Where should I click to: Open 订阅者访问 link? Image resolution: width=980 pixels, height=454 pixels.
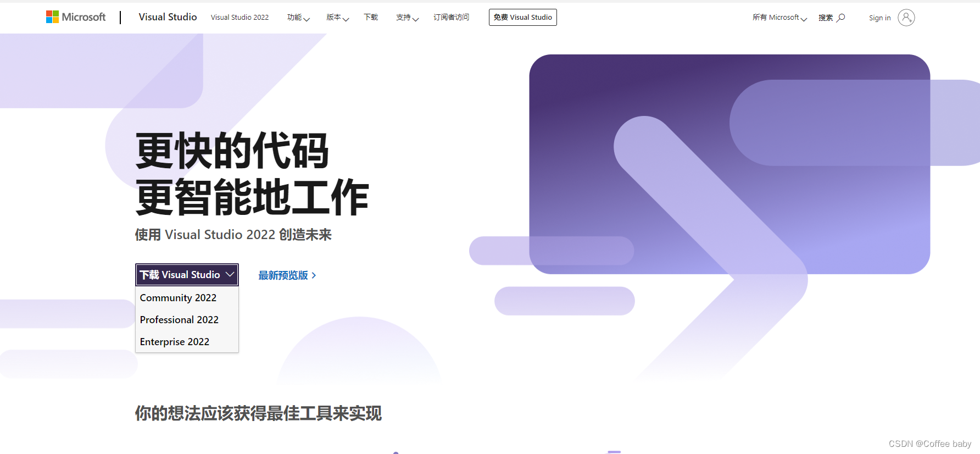[x=451, y=18]
